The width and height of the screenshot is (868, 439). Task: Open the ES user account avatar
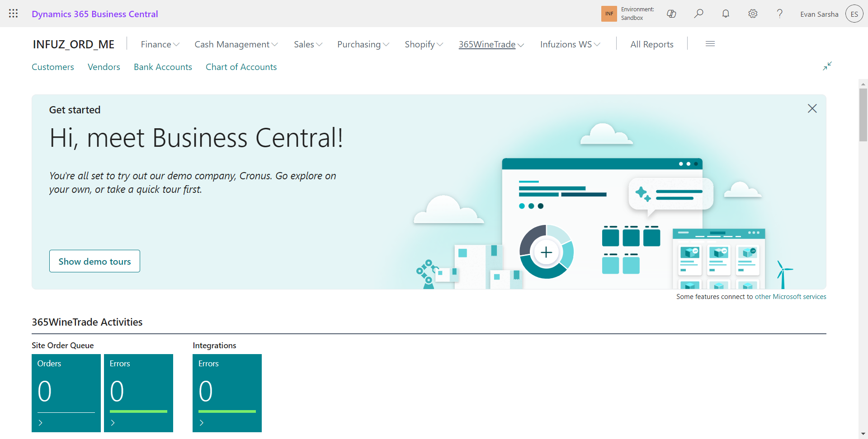click(854, 14)
